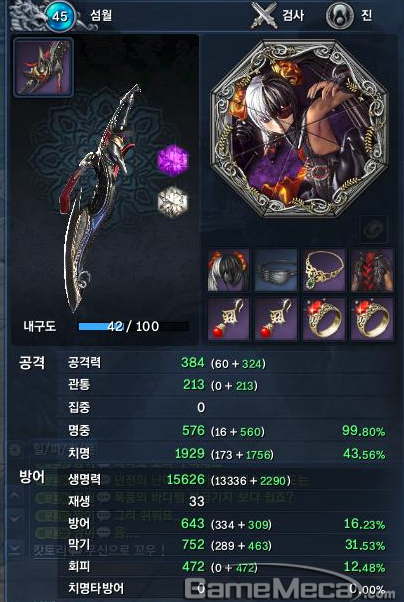This screenshot has width=404, height=602.
Task: Click the dim link icon below portrait
Action: pos(373,230)
